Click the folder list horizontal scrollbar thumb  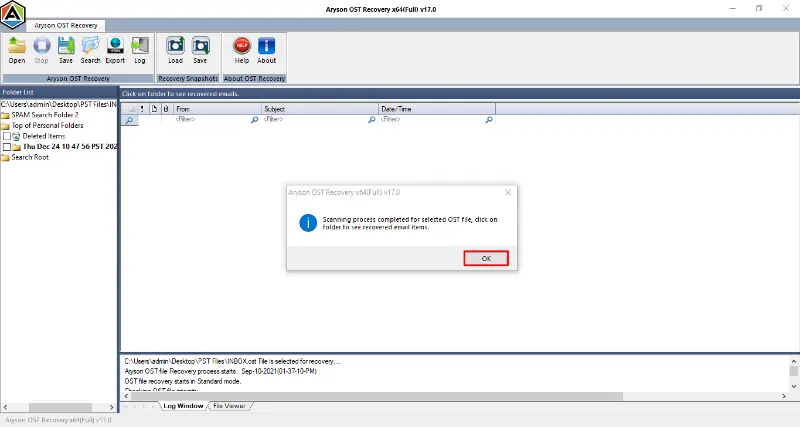point(60,407)
